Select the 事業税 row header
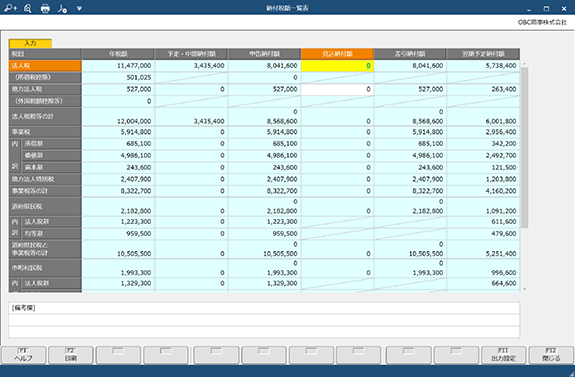This screenshot has height=377, width=575. click(45, 132)
